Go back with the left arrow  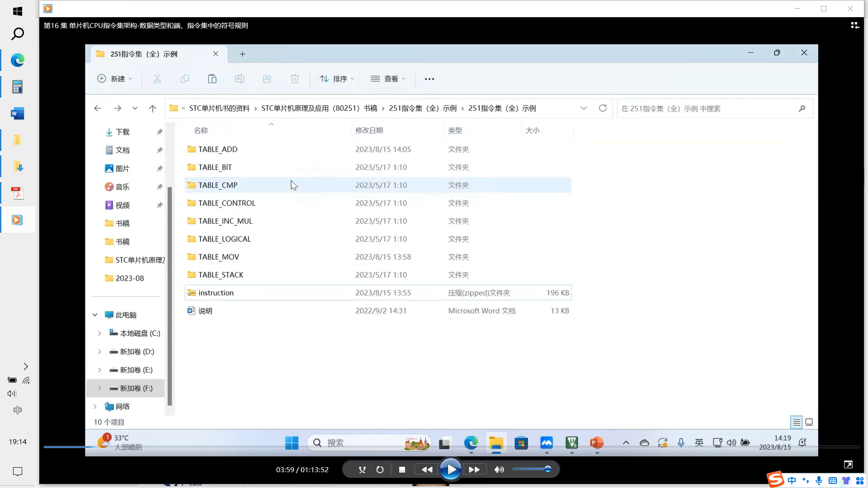(x=97, y=108)
